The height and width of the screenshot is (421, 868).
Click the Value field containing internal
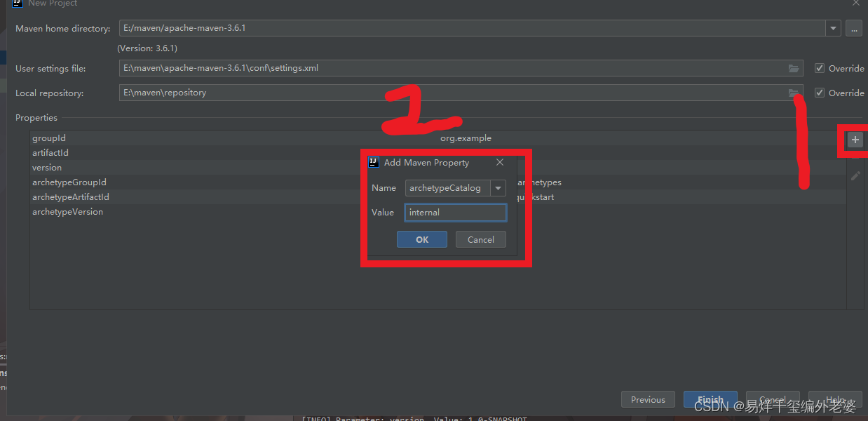pos(456,213)
